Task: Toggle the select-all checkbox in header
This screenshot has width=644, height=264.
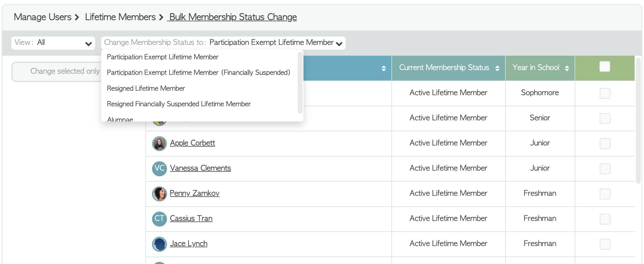Action: point(604,66)
